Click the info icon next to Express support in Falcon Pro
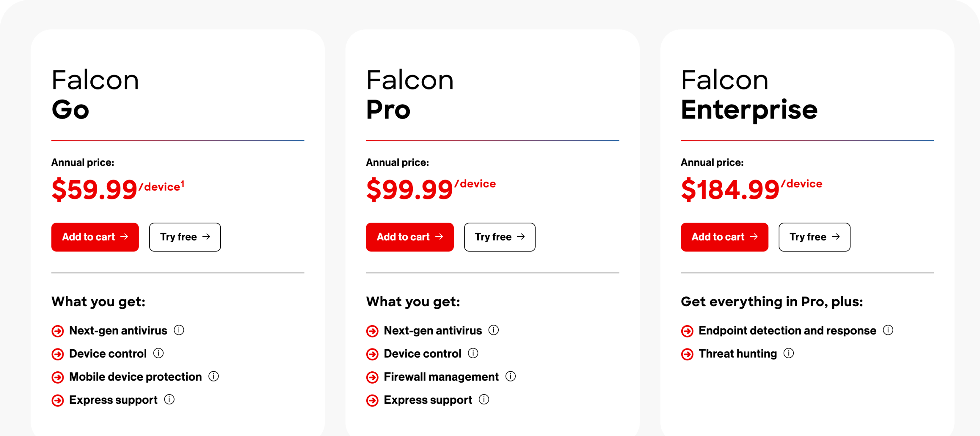Screen dimensions: 980x436 [483, 400]
